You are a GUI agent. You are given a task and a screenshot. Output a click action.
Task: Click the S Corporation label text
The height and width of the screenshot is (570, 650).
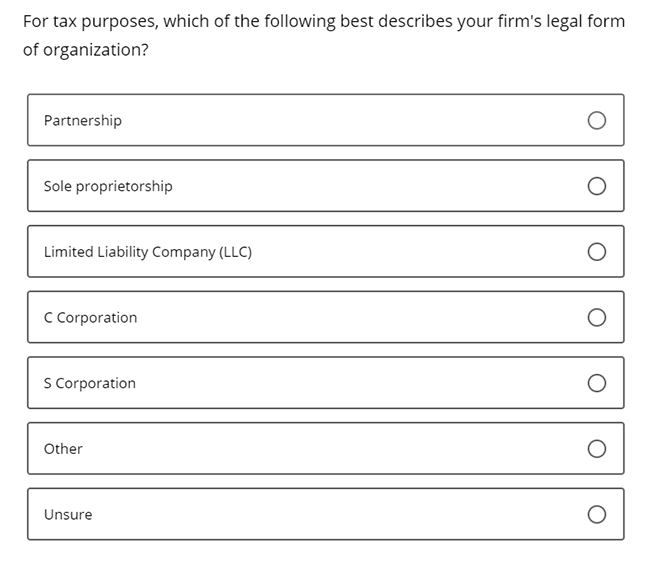90,383
